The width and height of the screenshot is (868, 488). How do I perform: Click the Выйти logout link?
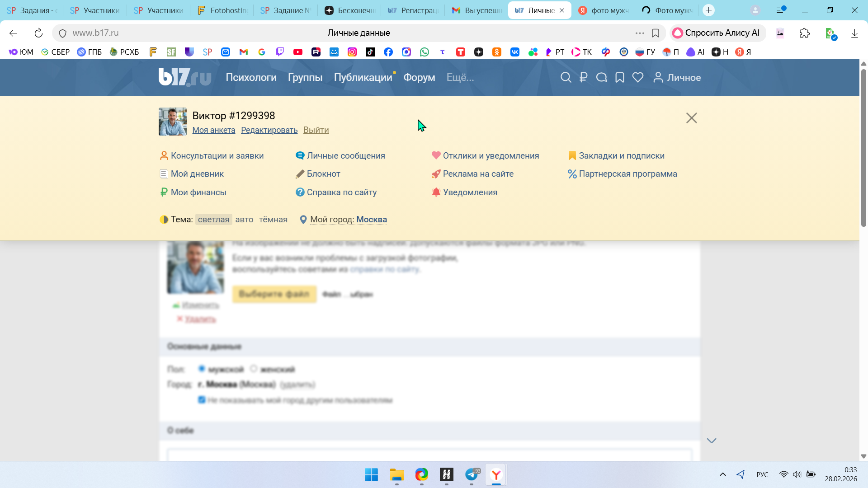click(x=316, y=130)
